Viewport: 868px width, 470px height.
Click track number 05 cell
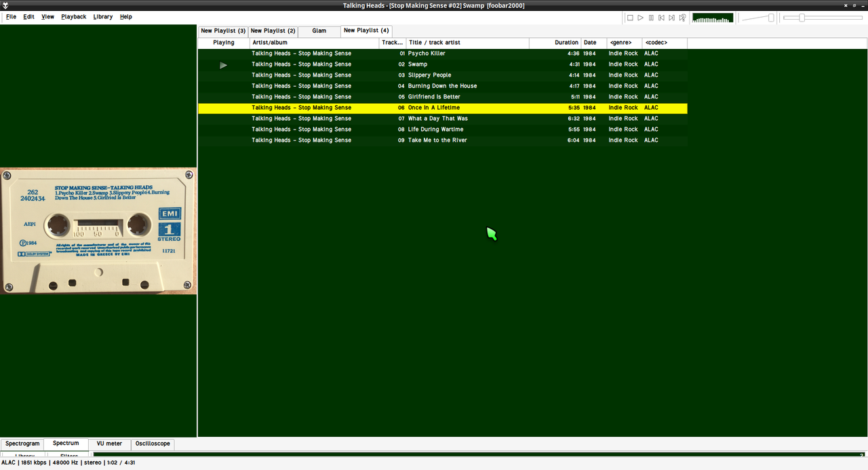(401, 97)
